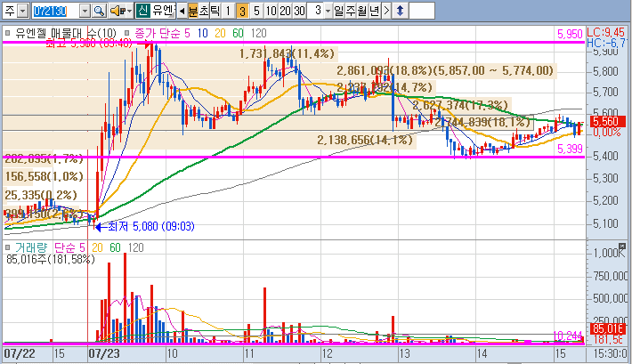Click the right arrow after 년

click(386, 11)
